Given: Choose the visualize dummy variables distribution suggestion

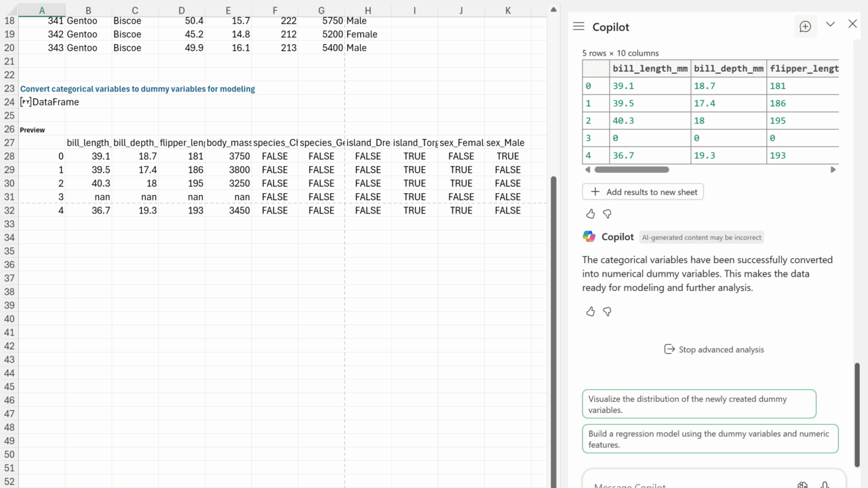Looking at the screenshot, I should point(698,404).
